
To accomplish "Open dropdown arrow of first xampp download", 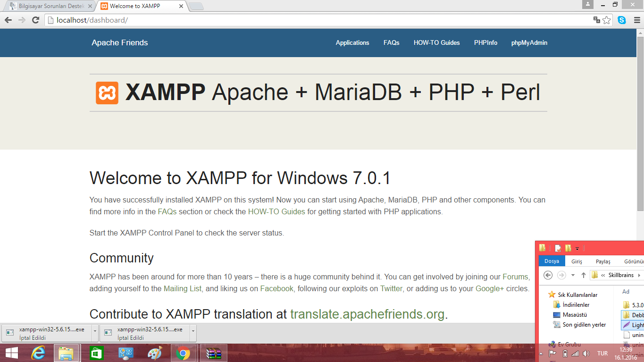I will click(x=95, y=333).
